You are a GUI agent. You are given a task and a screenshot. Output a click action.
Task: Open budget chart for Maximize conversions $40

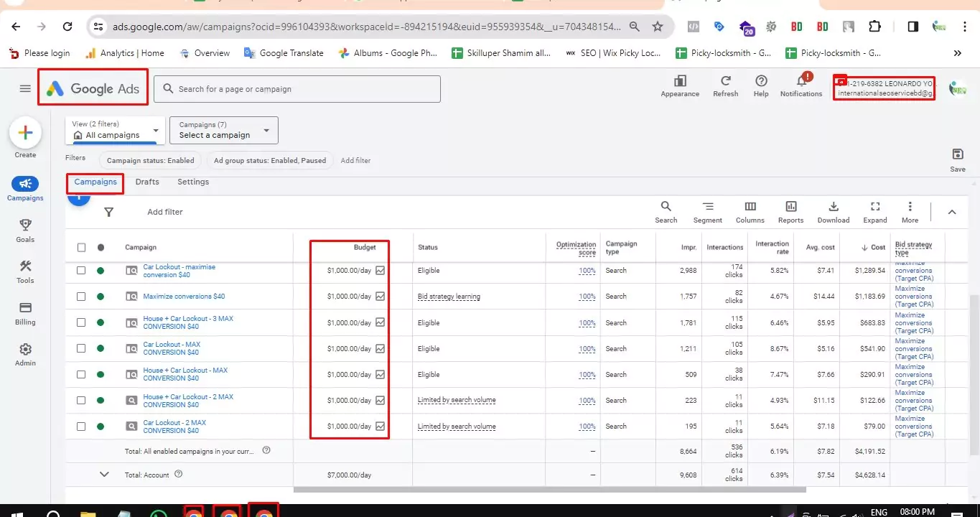tap(381, 297)
